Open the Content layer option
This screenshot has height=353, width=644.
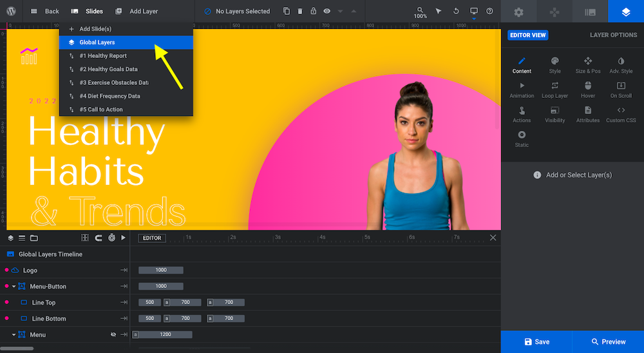click(522, 65)
